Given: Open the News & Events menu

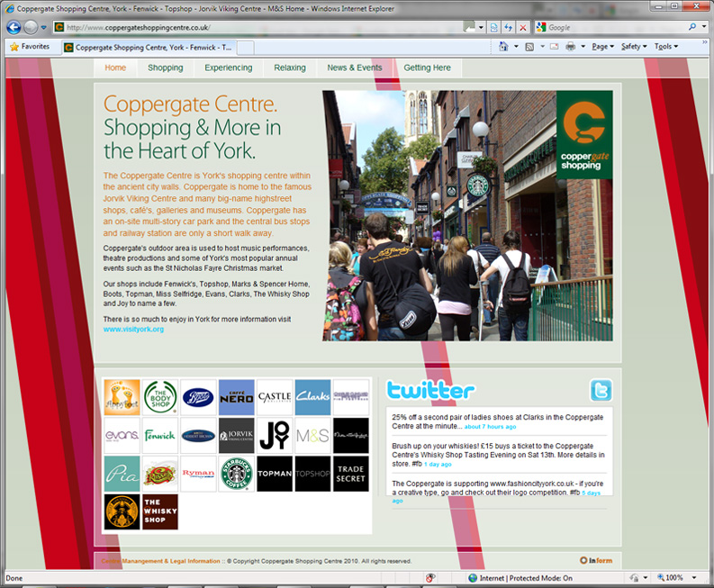Looking at the screenshot, I should [354, 68].
